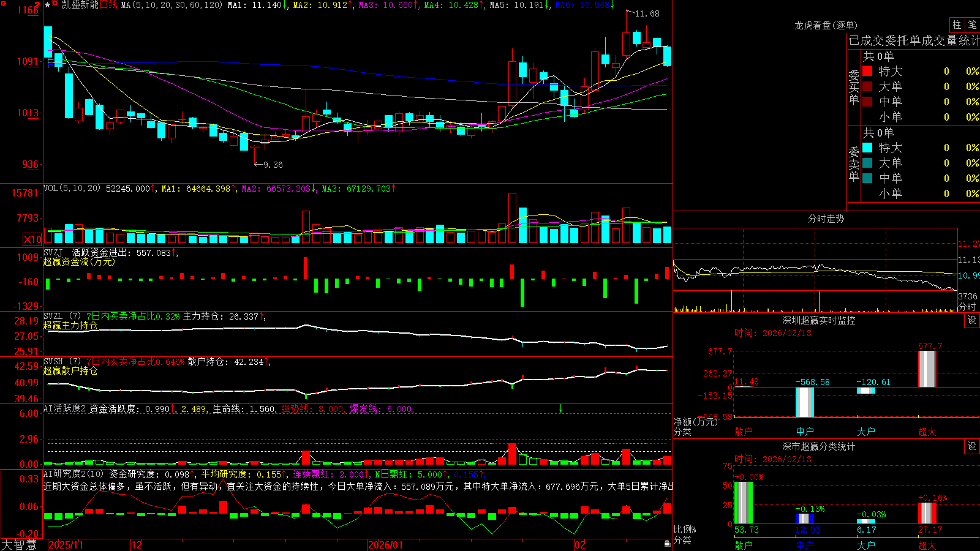
Task: Click teal 中单 sell-order swatch
Action: pyautogui.click(x=867, y=178)
